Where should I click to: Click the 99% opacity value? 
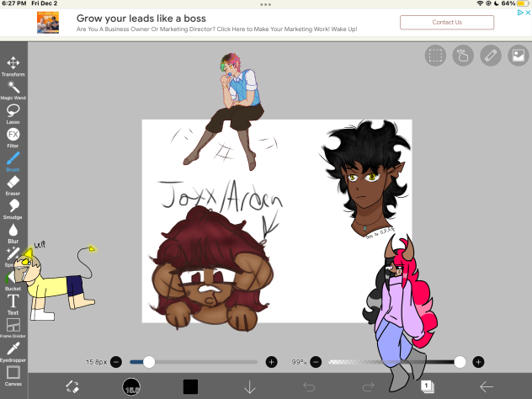pyautogui.click(x=299, y=362)
